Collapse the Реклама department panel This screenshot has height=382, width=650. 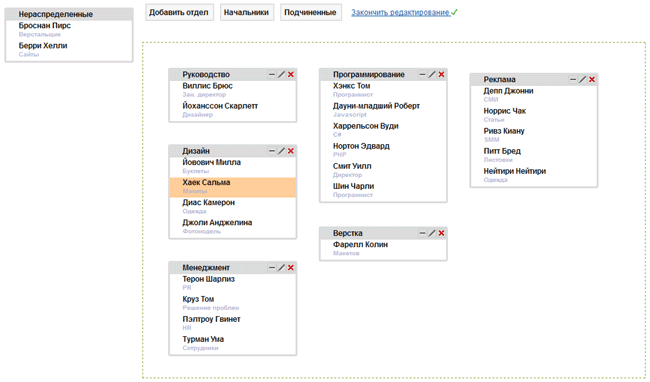click(572, 80)
